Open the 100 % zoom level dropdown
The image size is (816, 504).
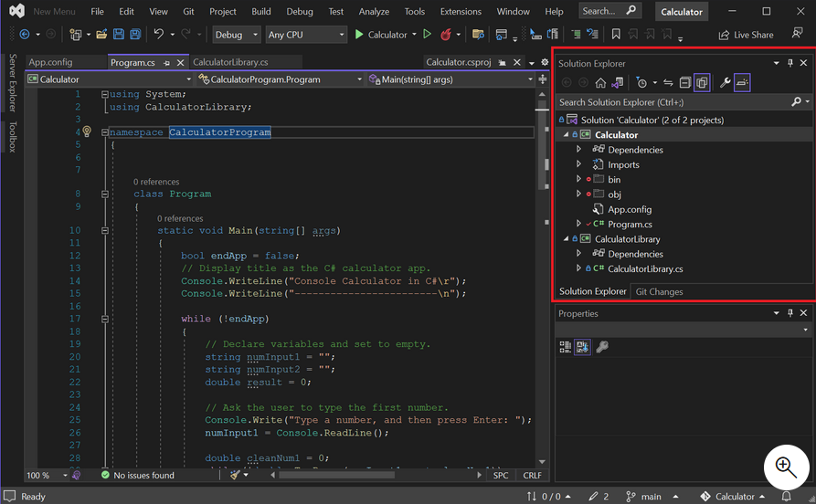(46, 475)
